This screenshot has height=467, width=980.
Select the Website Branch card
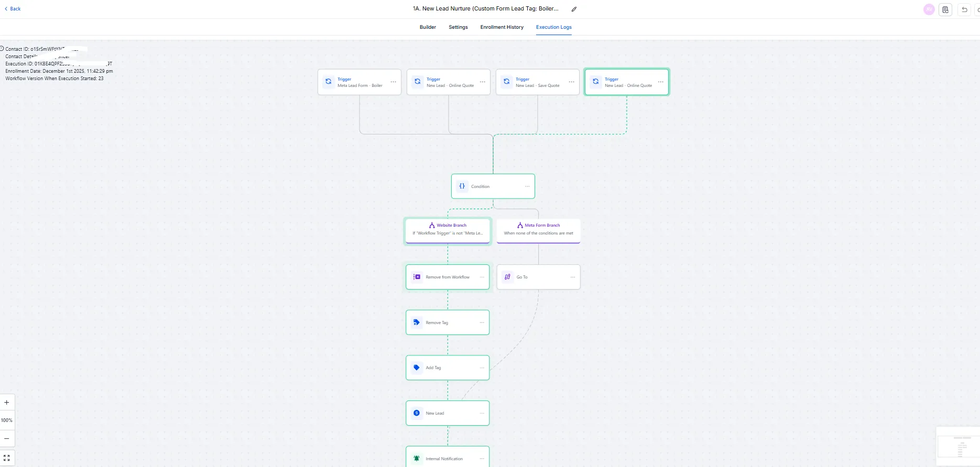click(448, 230)
